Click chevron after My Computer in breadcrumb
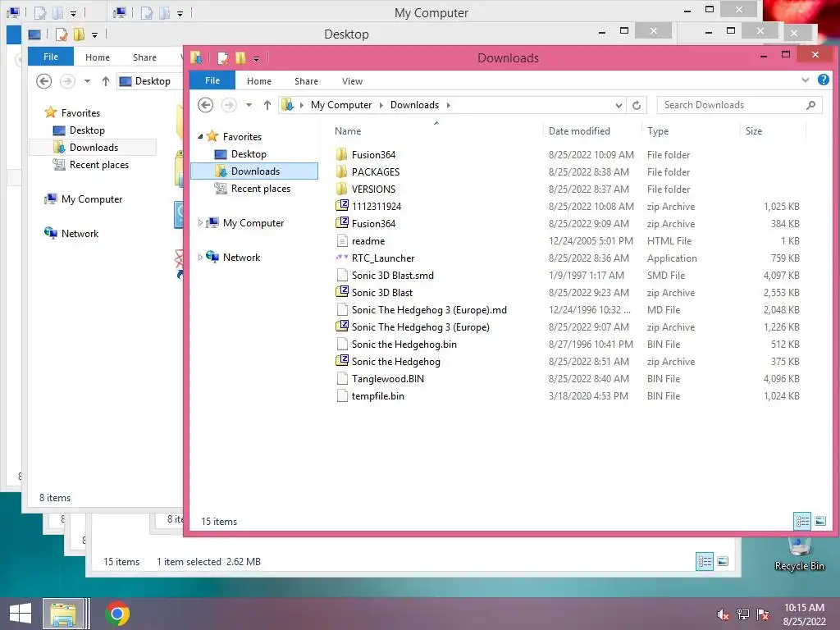 pyautogui.click(x=381, y=105)
